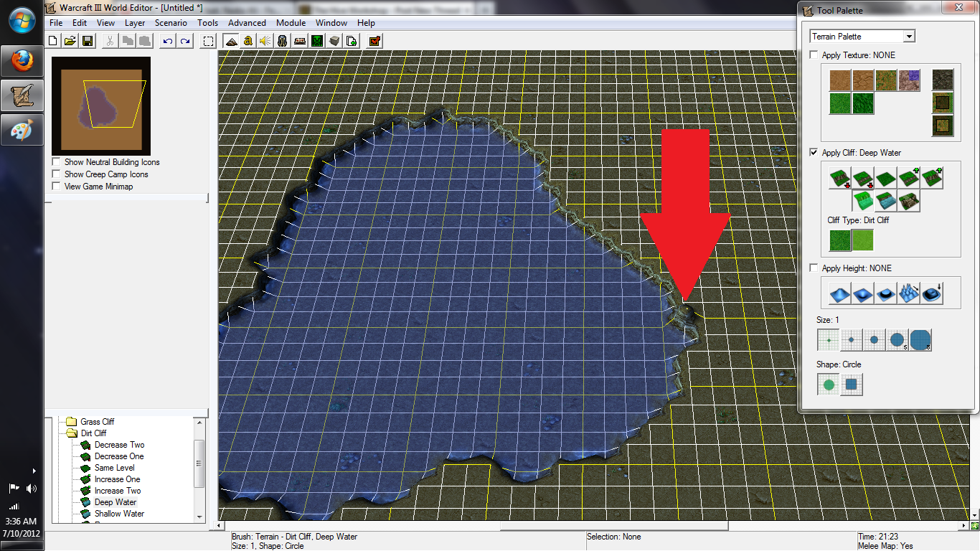Viewport: 980px width, 551px height.
Task: Expand the Grass Cliff folder in tree
Action: (x=71, y=422)
